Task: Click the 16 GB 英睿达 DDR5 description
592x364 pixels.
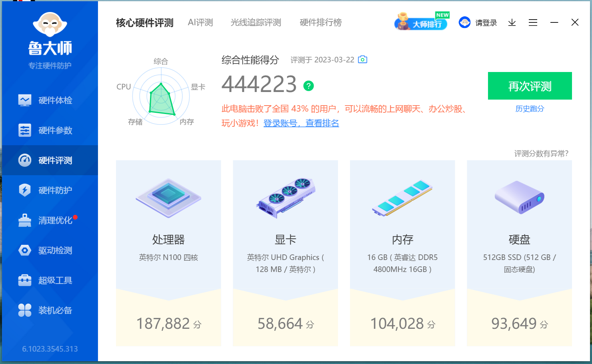Action: (402, 263)
